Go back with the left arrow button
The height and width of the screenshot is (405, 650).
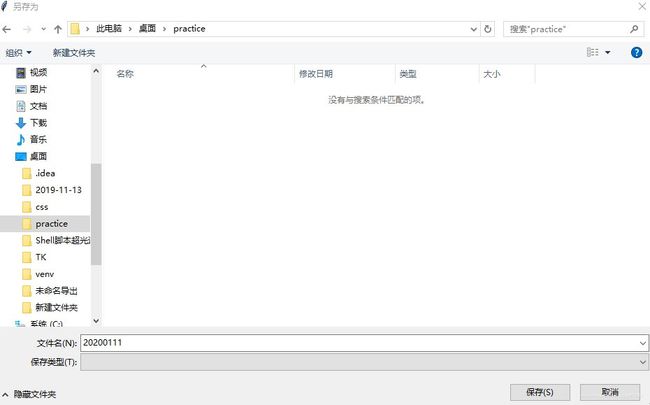(6, 29)
